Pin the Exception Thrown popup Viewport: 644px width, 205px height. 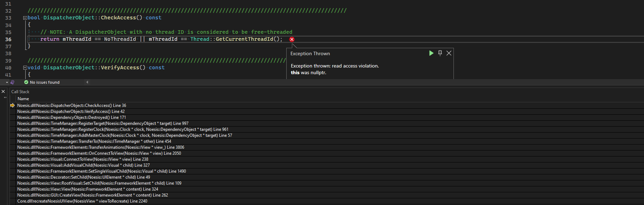[440, 53]
